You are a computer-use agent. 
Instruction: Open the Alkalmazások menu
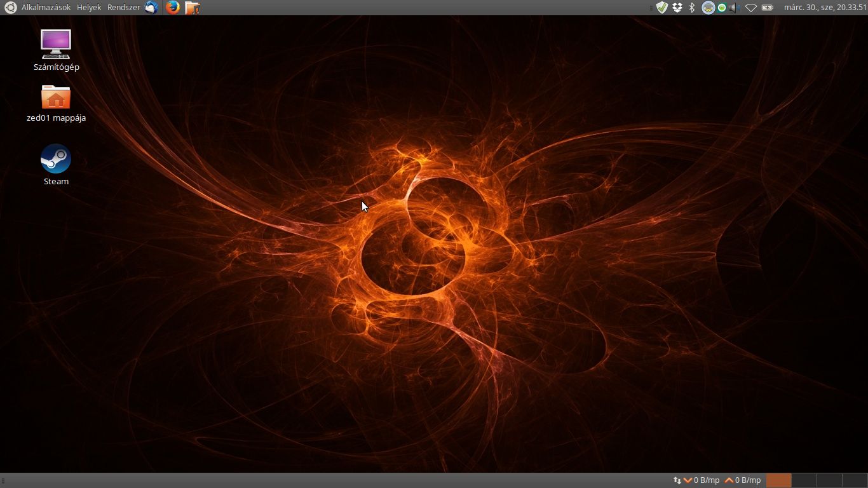(46, 8)
